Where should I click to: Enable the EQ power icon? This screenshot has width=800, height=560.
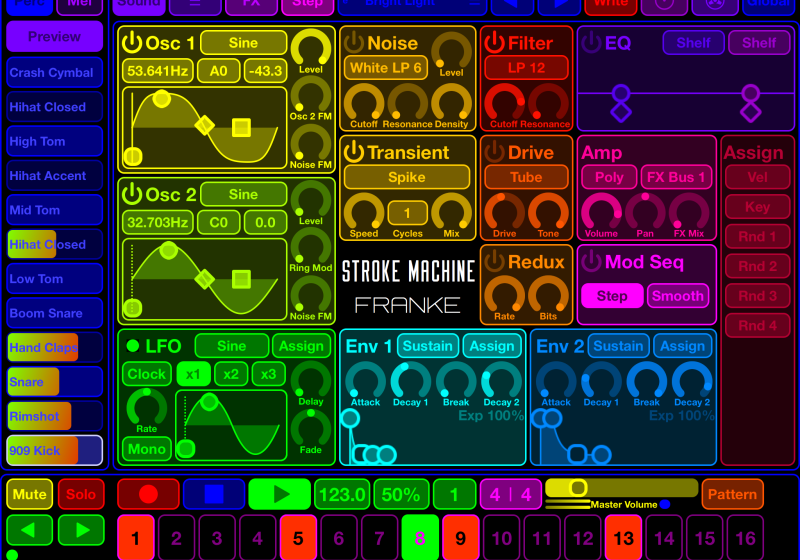point(592,43)
